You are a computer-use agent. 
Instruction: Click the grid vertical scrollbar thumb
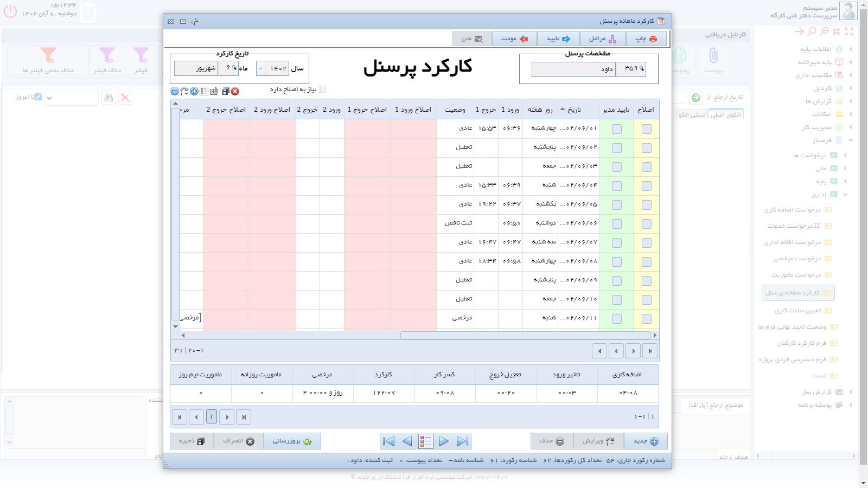tap(175, 214)
